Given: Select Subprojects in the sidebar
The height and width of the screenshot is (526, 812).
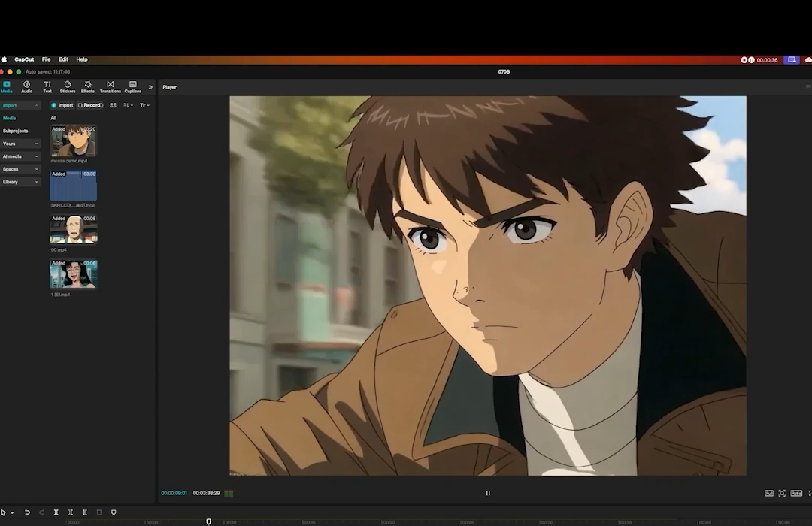Looking at the screenshot, I should pyautogui.click(x=15, y=131).
